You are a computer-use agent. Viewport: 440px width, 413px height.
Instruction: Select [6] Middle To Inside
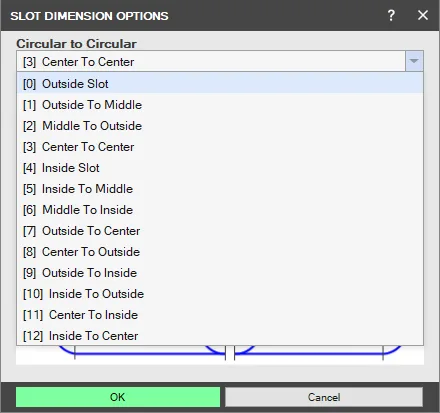(x=220, y=210)
